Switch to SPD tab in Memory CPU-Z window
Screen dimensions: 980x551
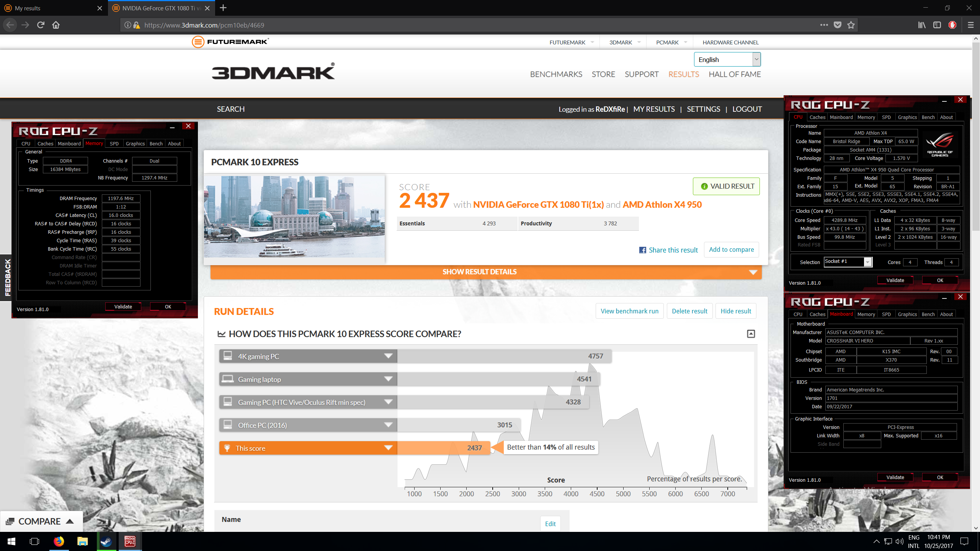(x=114, y=143)
